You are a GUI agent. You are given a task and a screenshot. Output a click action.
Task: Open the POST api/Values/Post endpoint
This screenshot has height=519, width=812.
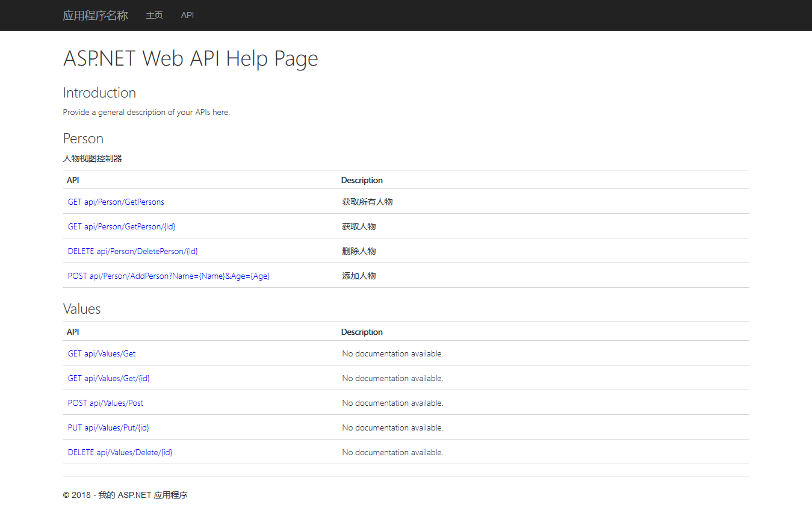click(x=105, y=403)
